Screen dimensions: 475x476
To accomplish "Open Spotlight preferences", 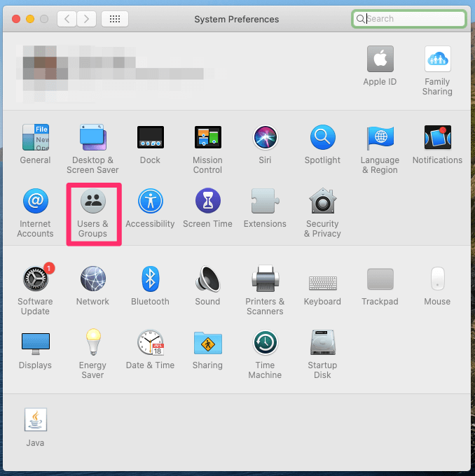I will coord(323,137).
